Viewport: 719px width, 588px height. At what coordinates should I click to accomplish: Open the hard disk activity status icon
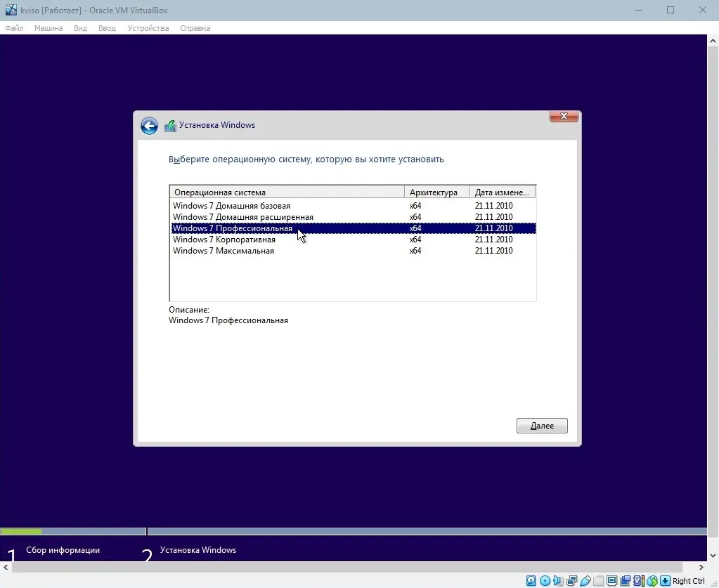coord(531,580)
